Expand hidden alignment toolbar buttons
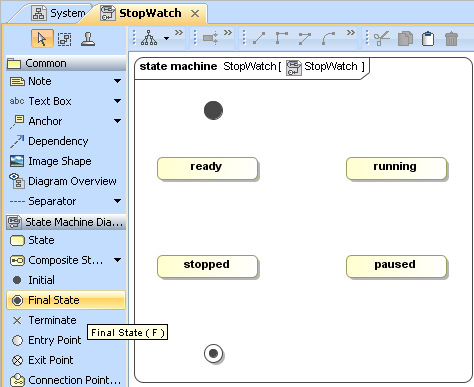This screenshot has height=387, width=474. point(228,33)
